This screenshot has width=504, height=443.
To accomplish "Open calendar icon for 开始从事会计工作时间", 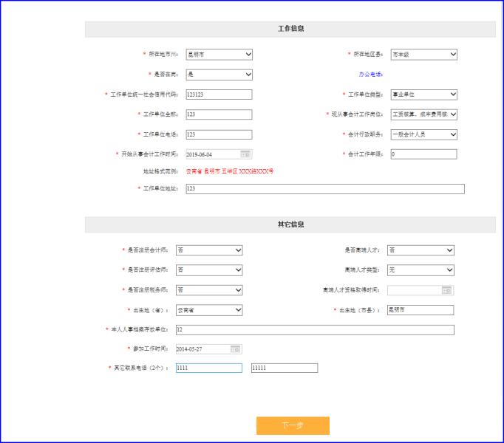I will point(245,154).
